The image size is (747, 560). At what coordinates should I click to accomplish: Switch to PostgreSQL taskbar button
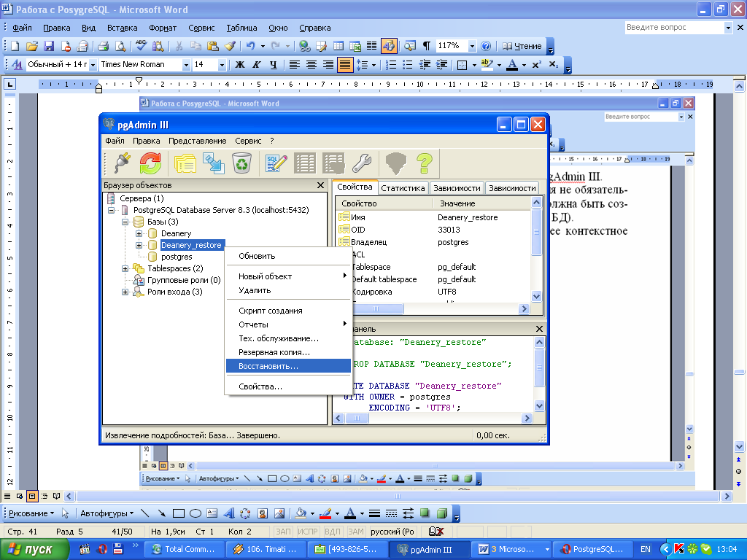click(592, 549)
